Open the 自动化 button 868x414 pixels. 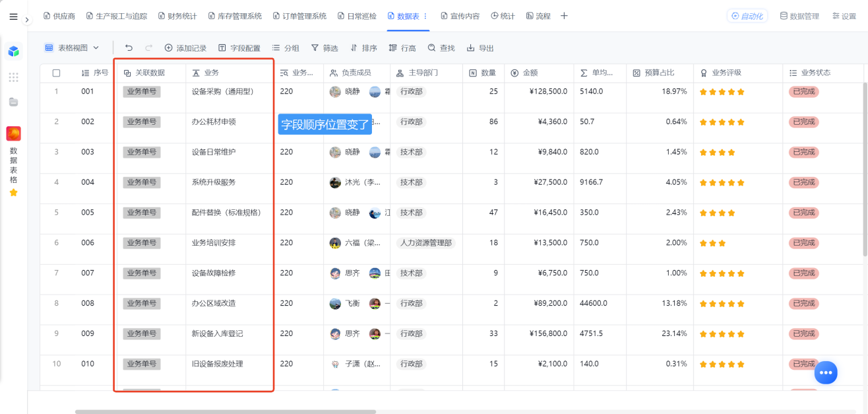pyautogui.click(x=747, y=16)
